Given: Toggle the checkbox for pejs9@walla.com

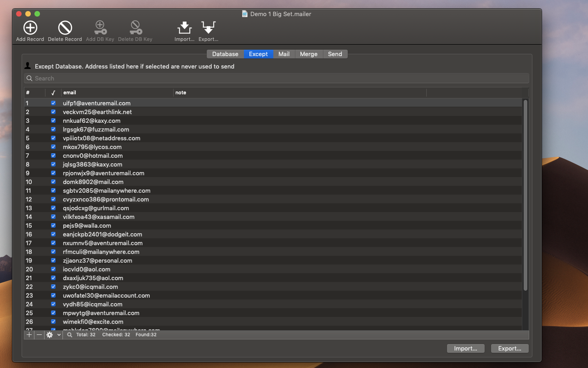Looking at the screenshot, I should point(53,225).
